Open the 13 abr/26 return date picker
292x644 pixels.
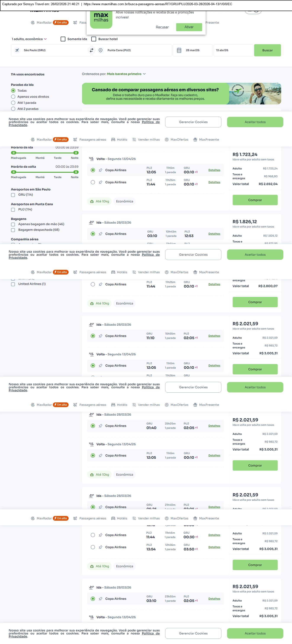click(233, 50)
